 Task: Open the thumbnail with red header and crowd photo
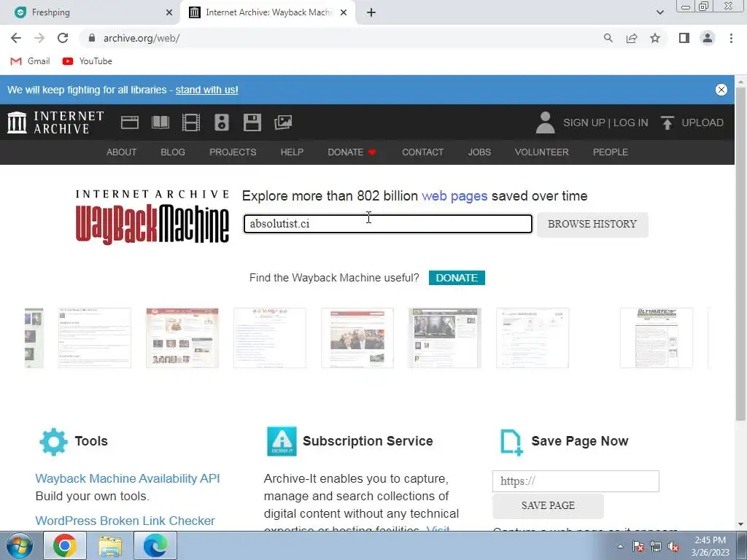pyautogui.click(x=357, y=338)
